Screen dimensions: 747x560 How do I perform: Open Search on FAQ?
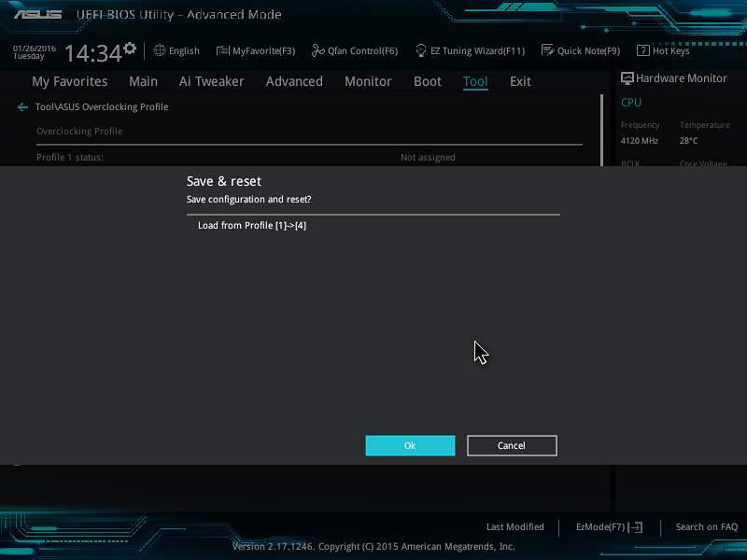coord(707,527)
